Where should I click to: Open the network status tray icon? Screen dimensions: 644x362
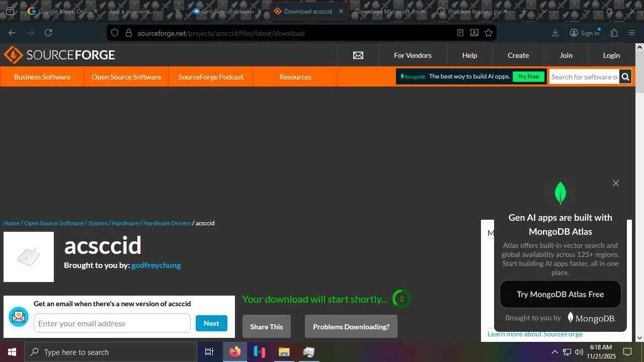coord(567,352)
